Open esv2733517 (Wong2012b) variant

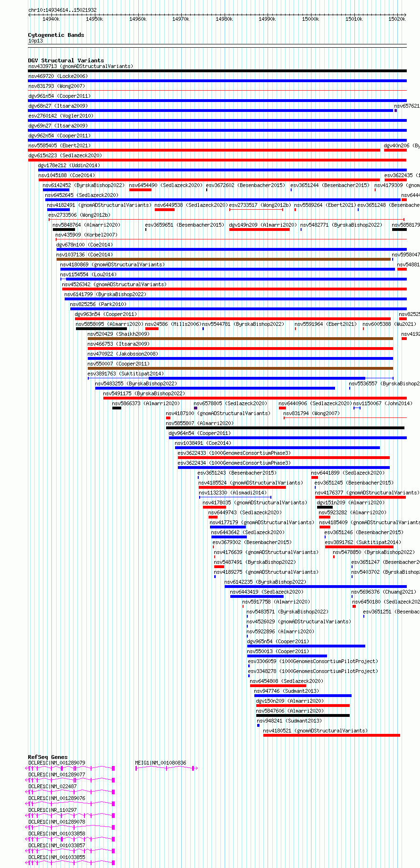[x=256, y=210]
